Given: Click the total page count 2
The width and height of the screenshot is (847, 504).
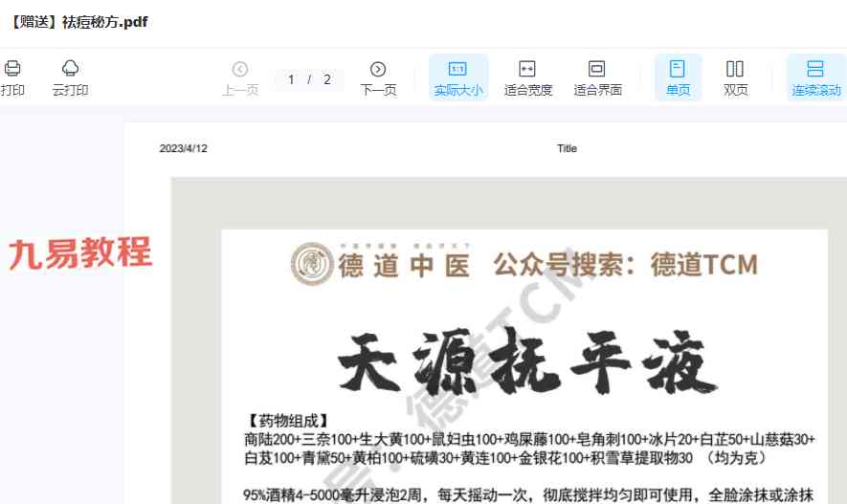Looking at the screenshot, I should 326,79.
